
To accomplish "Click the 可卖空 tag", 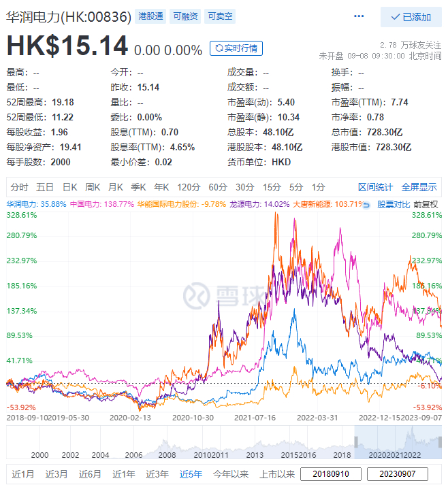I will pyautogui.click(x=220, y=16).
